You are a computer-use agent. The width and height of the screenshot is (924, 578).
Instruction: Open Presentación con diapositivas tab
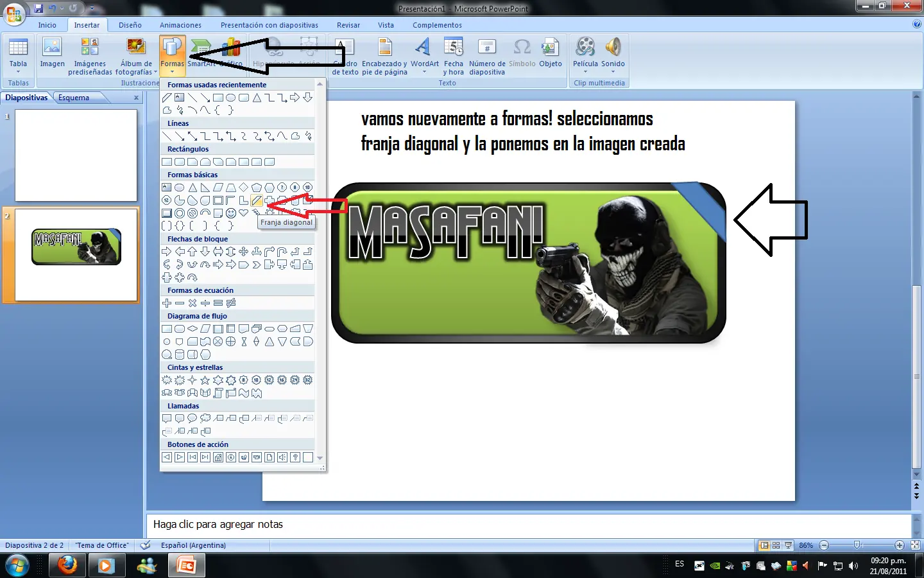tap(269, 25)
